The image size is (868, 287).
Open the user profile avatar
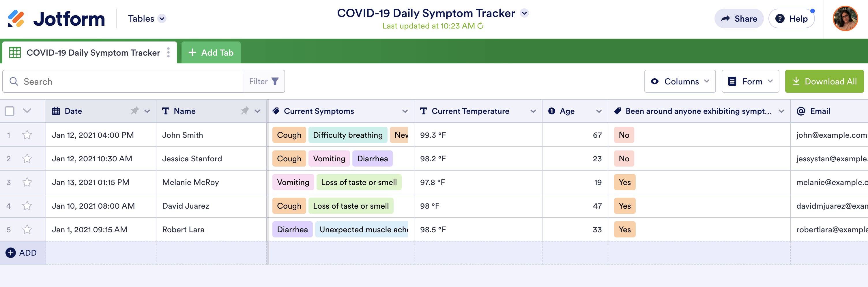click(845, 18)
